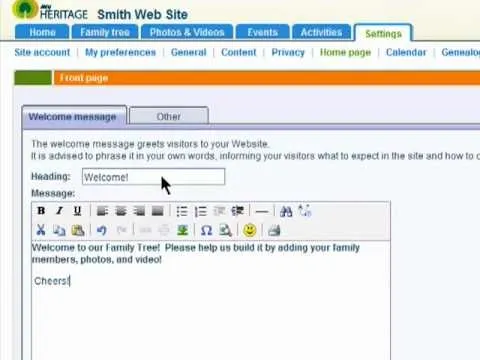Image resolution: width=480 pixels, height=360 pixels.
Task: Open My preferences link
Action: [x=120, y=52]
